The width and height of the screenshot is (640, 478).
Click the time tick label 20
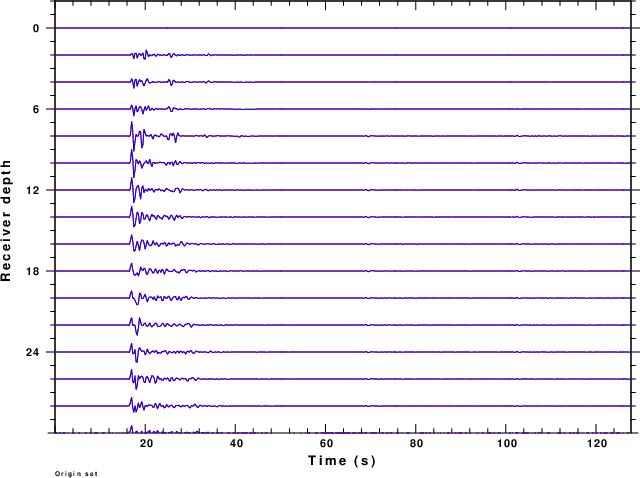[146, 444]
